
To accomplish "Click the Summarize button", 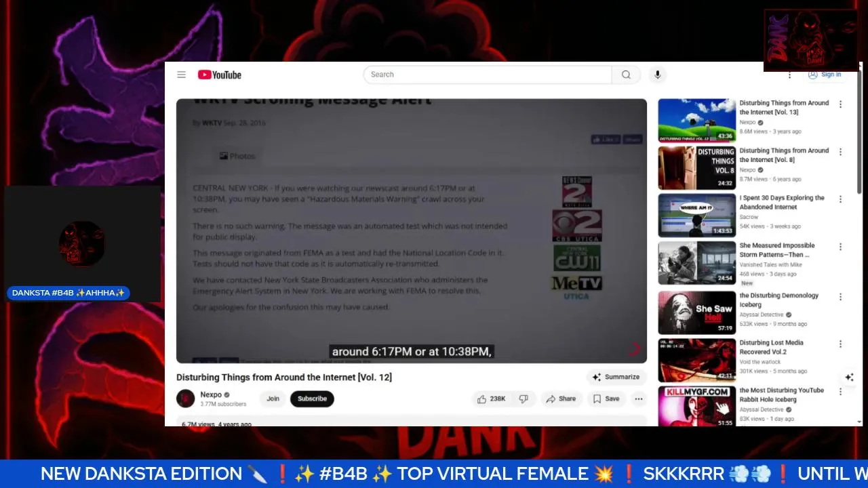I will [x=616, y=377].
